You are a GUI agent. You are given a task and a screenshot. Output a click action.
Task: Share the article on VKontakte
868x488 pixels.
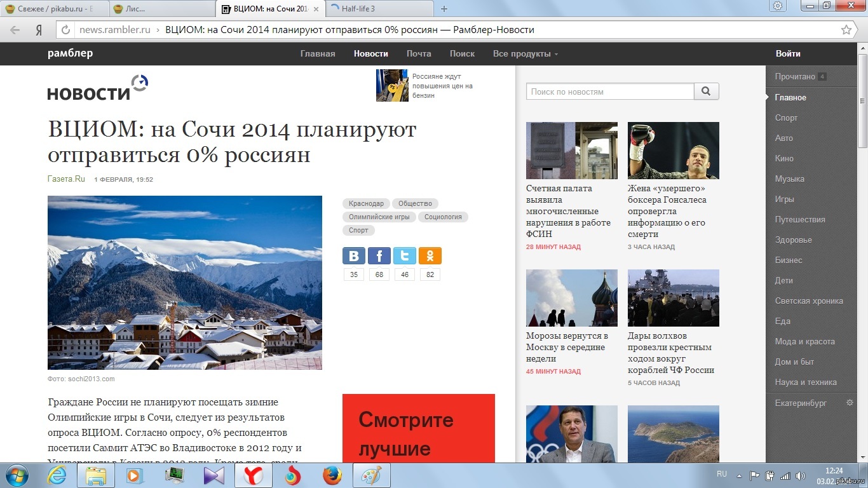pos(354,256)
